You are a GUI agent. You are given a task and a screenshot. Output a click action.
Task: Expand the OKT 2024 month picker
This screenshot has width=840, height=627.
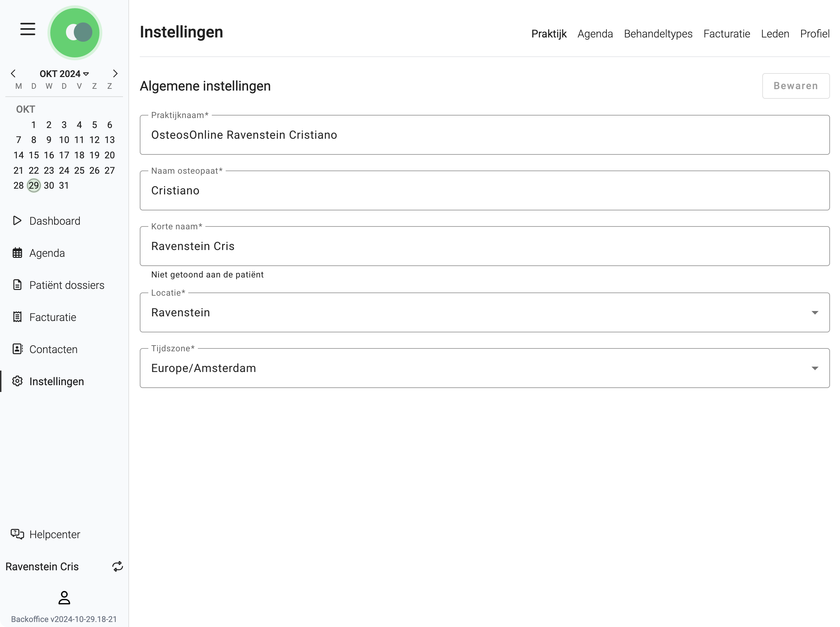point(64,73)
